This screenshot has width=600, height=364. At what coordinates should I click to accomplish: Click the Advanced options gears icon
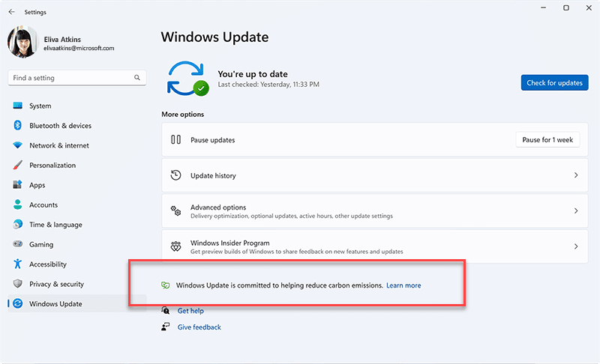pyautogui.click(x=175, y=210)
